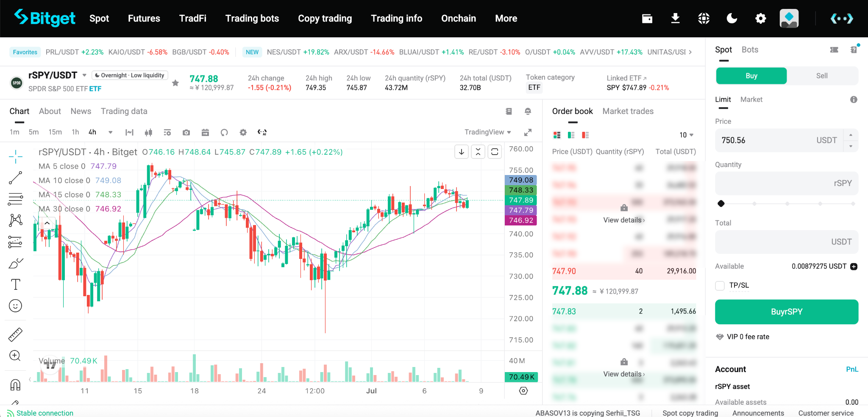This screenshot has height=417, width=868.
Task: Switch to the Bots tab
Action: [x=750, y=50]
